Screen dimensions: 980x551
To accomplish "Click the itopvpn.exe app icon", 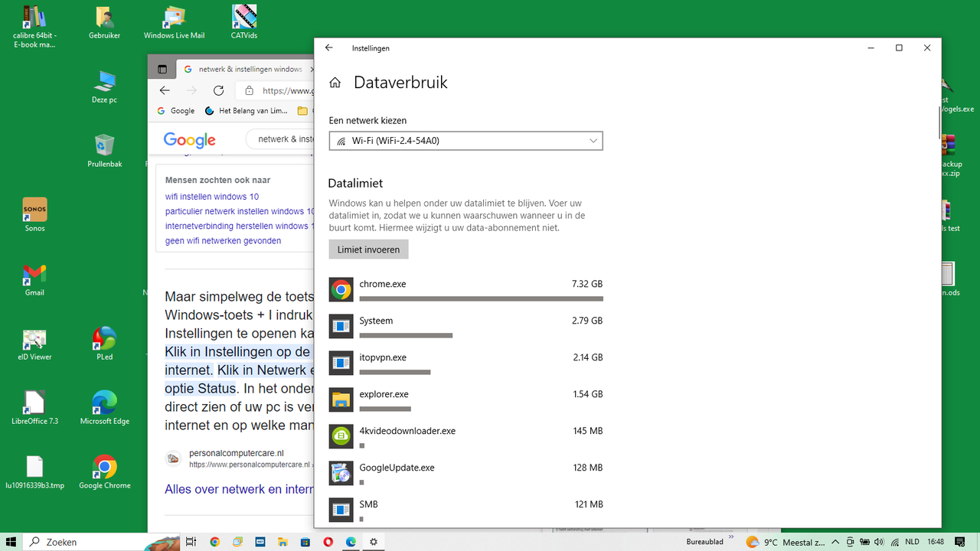I will click(x=341, y=363).
